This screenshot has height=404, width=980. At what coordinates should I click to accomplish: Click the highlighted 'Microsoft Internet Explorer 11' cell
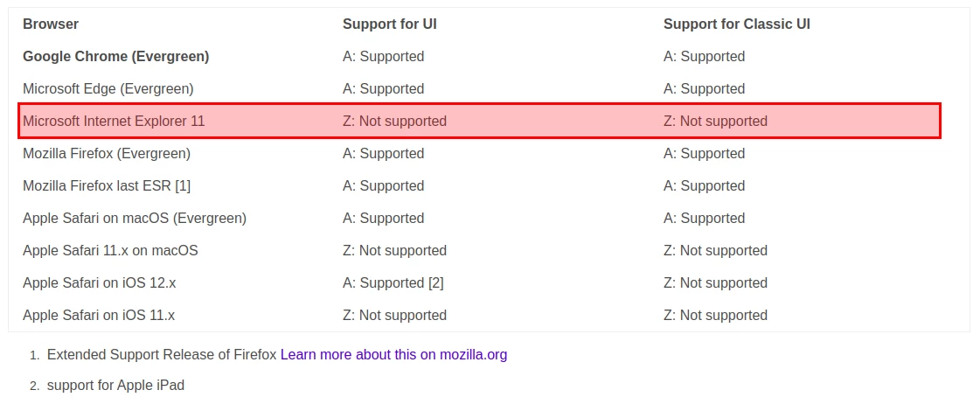point(114,121)
